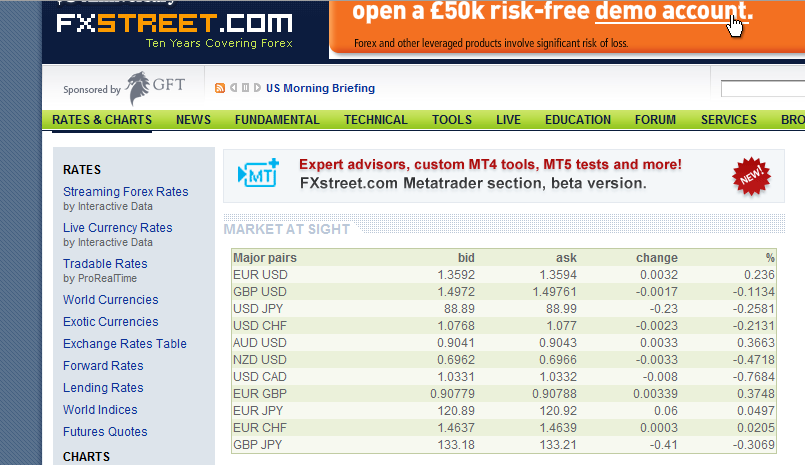
Task: Click the red NEW! badge
Action: click(x=751, y=176)
